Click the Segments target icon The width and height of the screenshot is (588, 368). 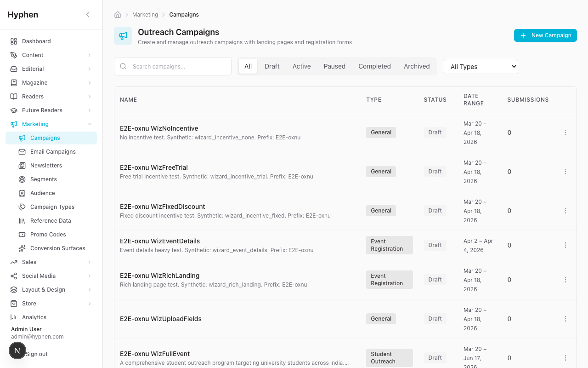tap(21, 179)
